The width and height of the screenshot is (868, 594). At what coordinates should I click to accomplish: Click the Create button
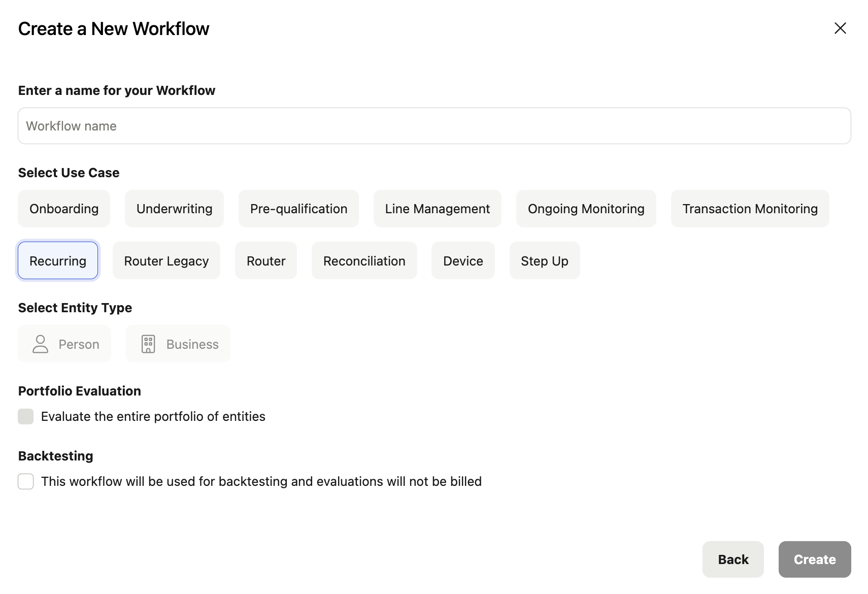814,559
